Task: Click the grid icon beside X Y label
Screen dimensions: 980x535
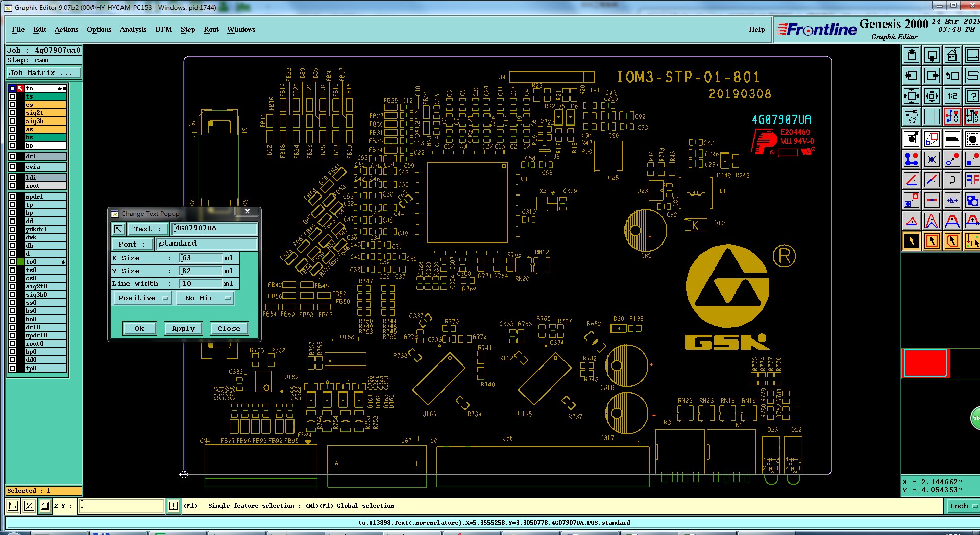Action: click(x=45, y=506)
